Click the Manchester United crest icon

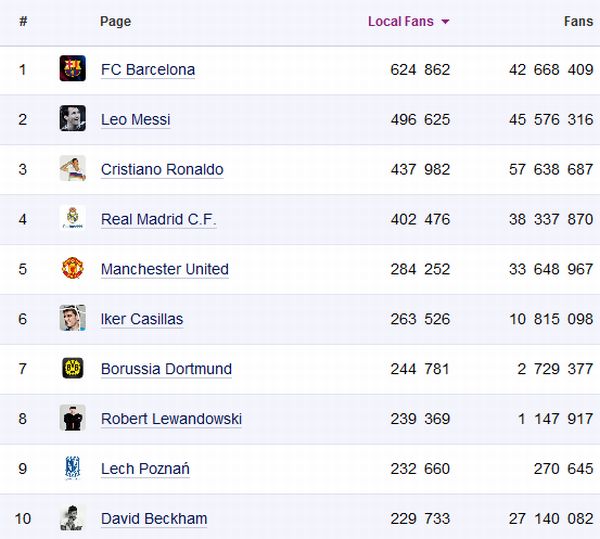click(x=72, y=269)
